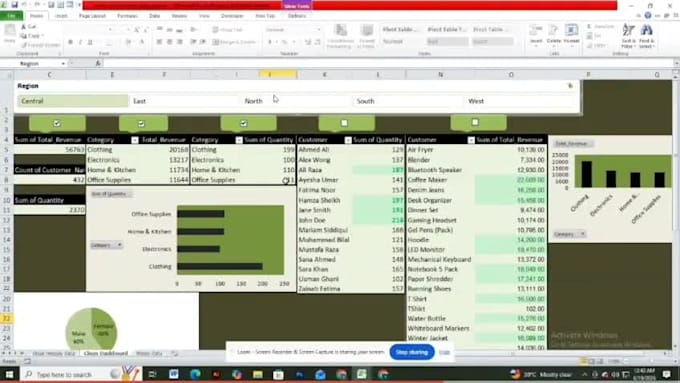
Task: Open the File tab
Action: [x=11, y=16]
